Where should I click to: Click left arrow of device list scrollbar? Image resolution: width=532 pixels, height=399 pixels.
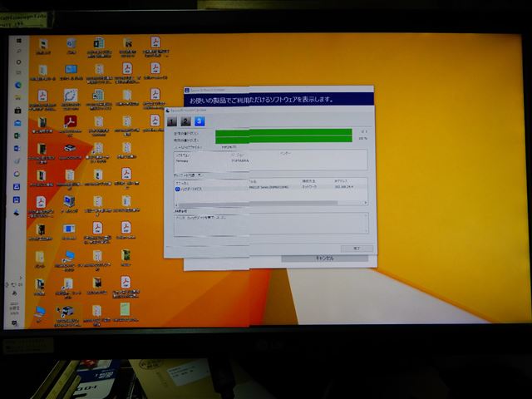coord(176,205)
